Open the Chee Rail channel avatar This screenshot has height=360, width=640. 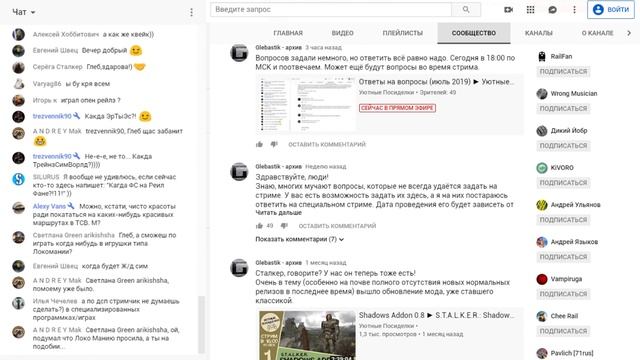coord(542,317)
